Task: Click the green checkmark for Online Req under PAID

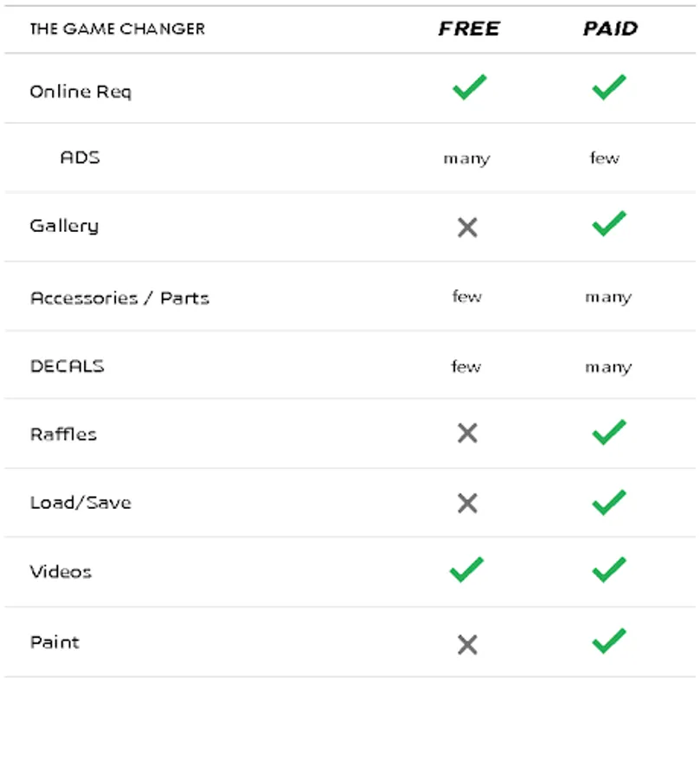Action: click(608, 87)
